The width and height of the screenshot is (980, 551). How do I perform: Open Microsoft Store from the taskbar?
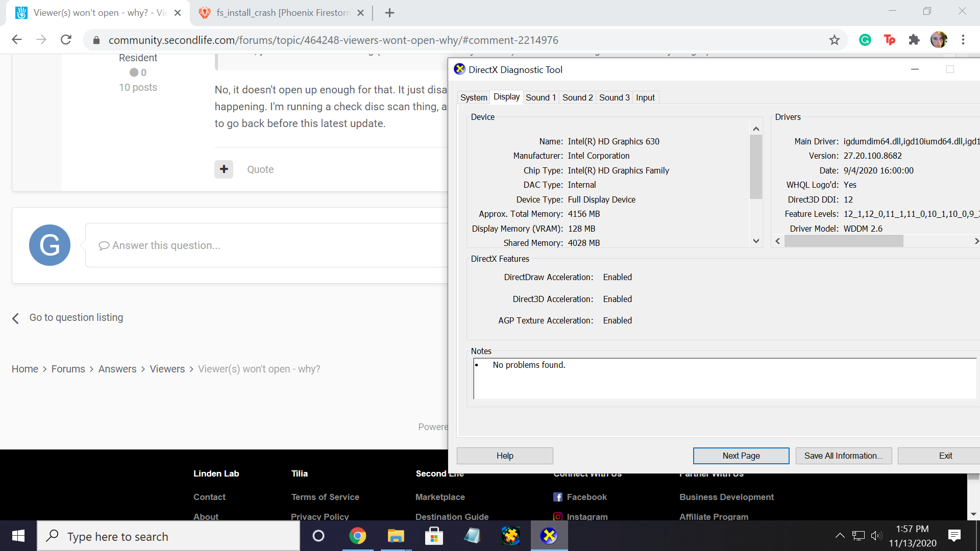click(434, 536)
